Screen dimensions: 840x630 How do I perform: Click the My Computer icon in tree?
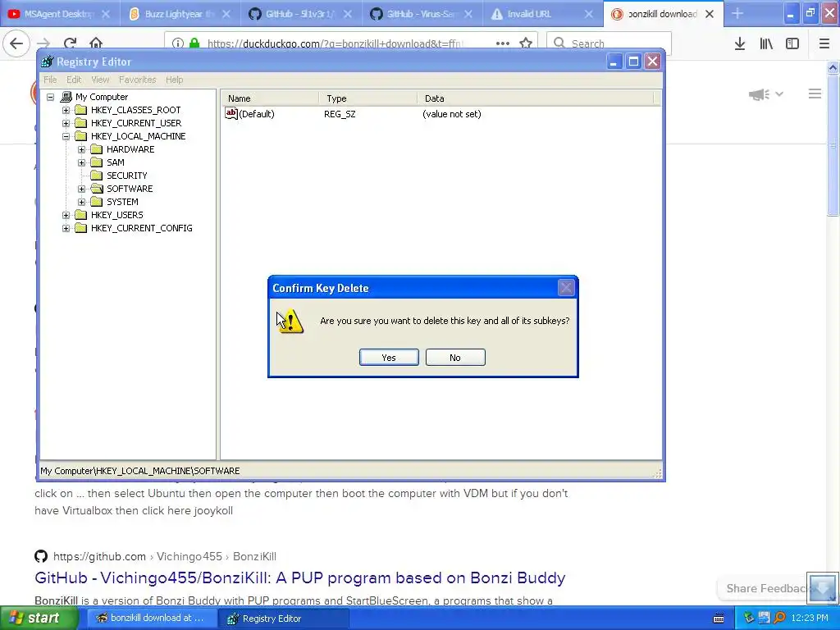point(66,97)
